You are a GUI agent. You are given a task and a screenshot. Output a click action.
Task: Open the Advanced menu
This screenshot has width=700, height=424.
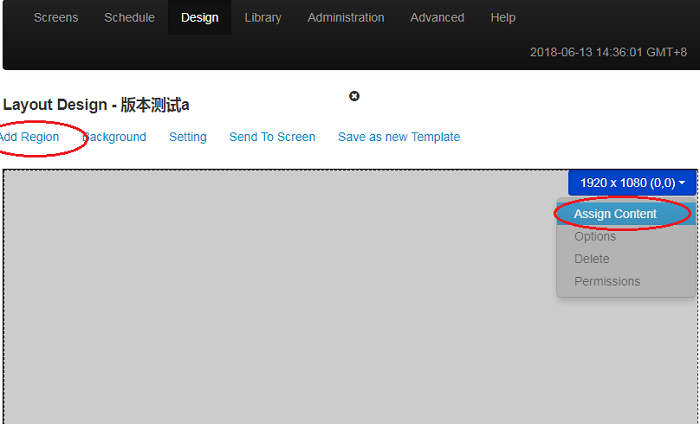click(x=437, y=18)
